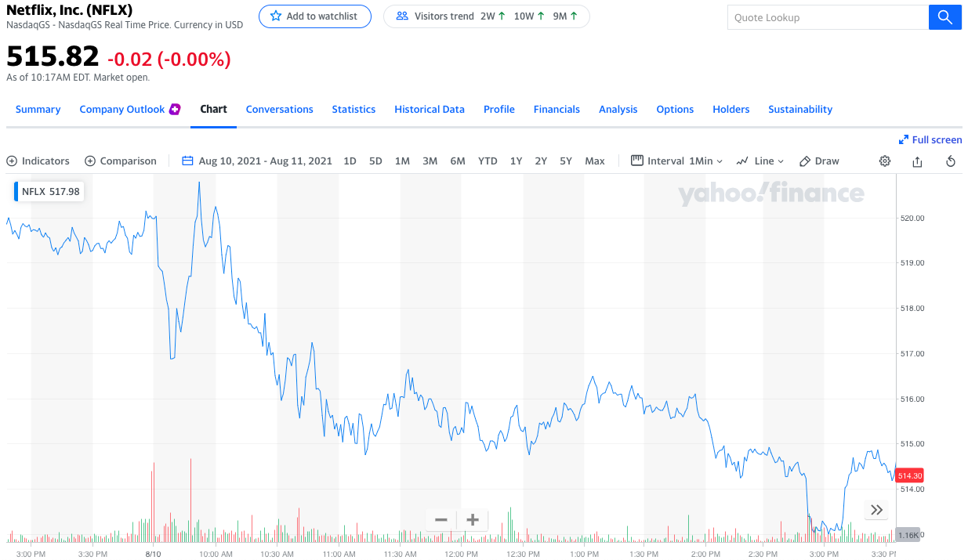Click the share chart icon
Screen dimensions: 968x560
pyautogui.click(x=917, y=161)
